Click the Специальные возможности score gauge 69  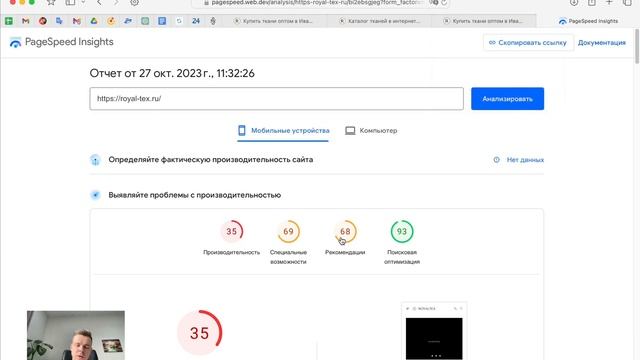click(288, 231)
